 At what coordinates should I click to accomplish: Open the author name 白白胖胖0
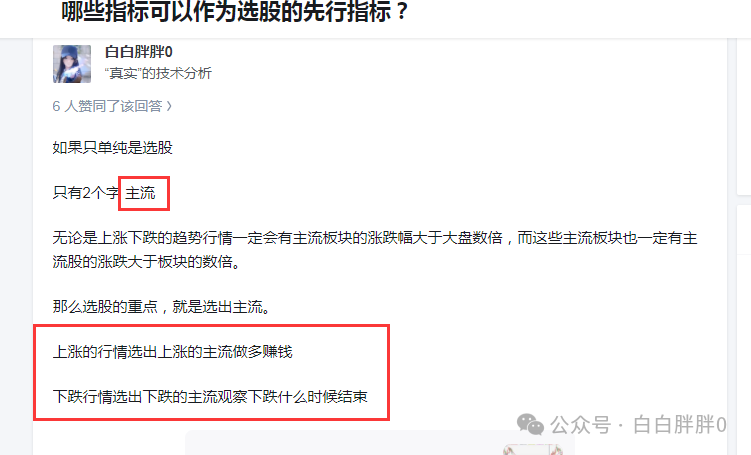[x=138, y=52]
